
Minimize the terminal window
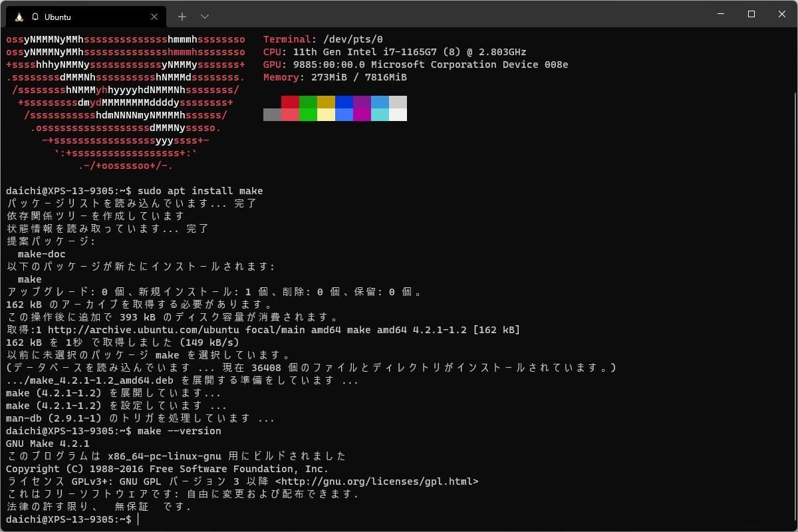[x=721, y=14]
